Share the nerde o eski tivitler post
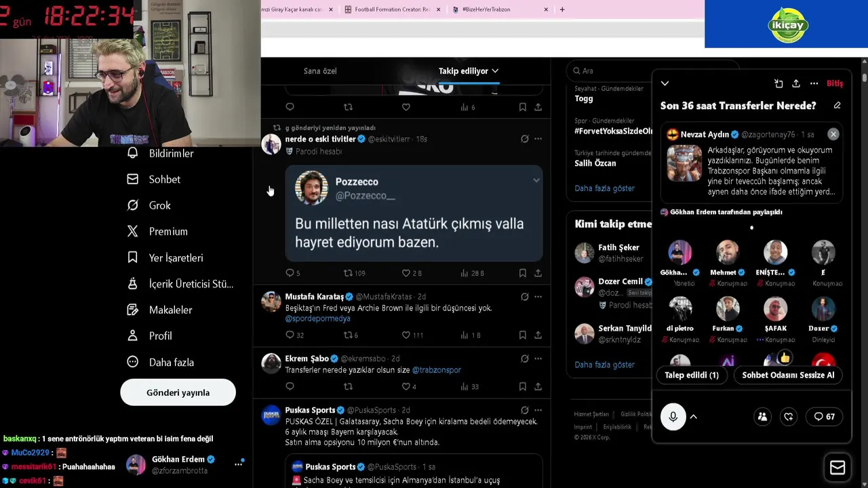Image resolution: width=868 pixels, height=488 pixels. coord(538,273)
